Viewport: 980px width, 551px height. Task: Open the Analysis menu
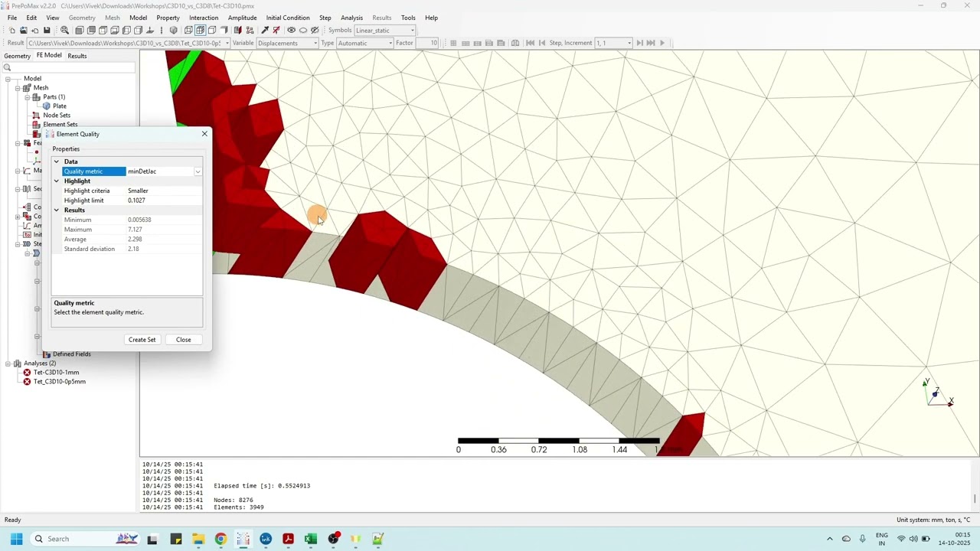[352, 18]
